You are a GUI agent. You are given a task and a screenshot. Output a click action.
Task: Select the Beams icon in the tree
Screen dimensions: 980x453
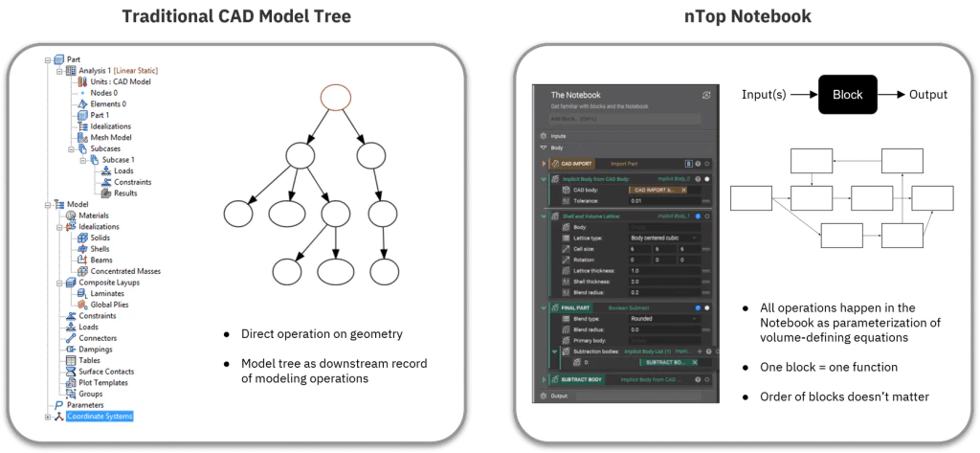tap(82, 260)
